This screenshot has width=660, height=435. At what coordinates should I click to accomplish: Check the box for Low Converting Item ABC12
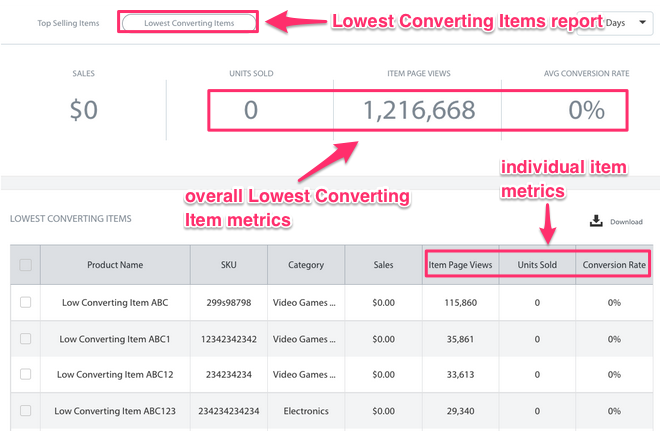[x=26, y=374]
